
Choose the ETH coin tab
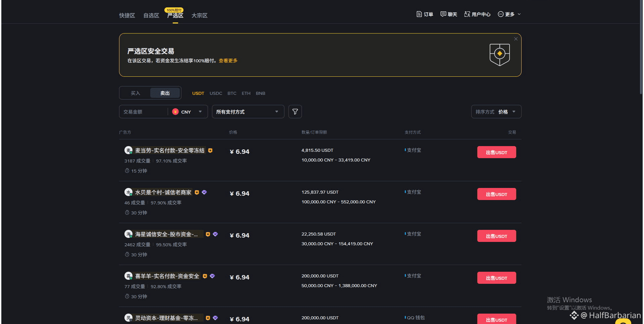[246, 93]
